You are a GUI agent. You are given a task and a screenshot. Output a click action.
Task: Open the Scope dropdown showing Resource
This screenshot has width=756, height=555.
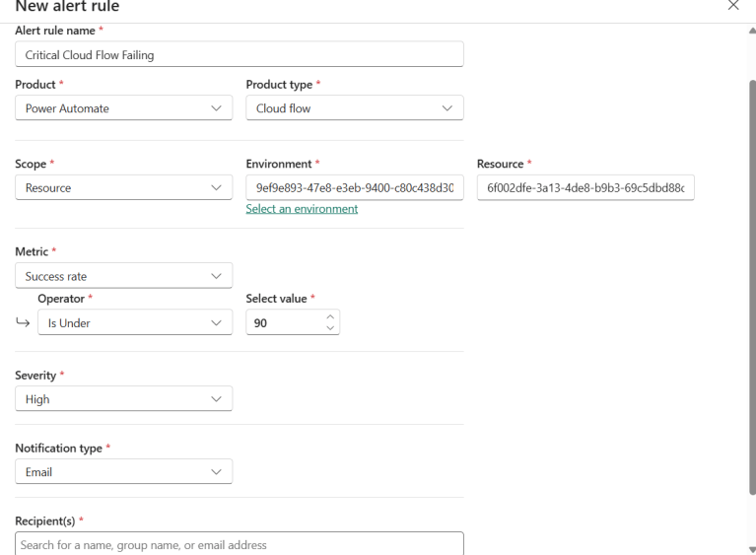click(x=123, y=187)
